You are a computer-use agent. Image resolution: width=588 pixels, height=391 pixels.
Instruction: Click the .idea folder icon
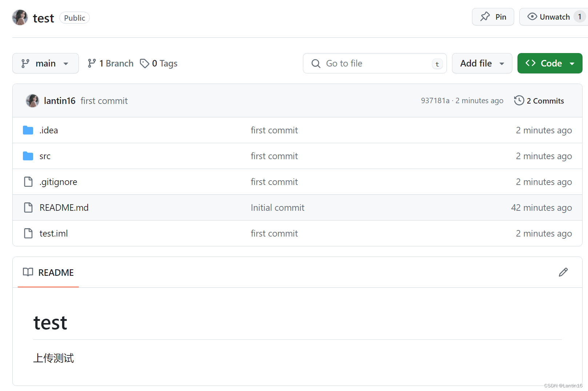click(28, 130)
